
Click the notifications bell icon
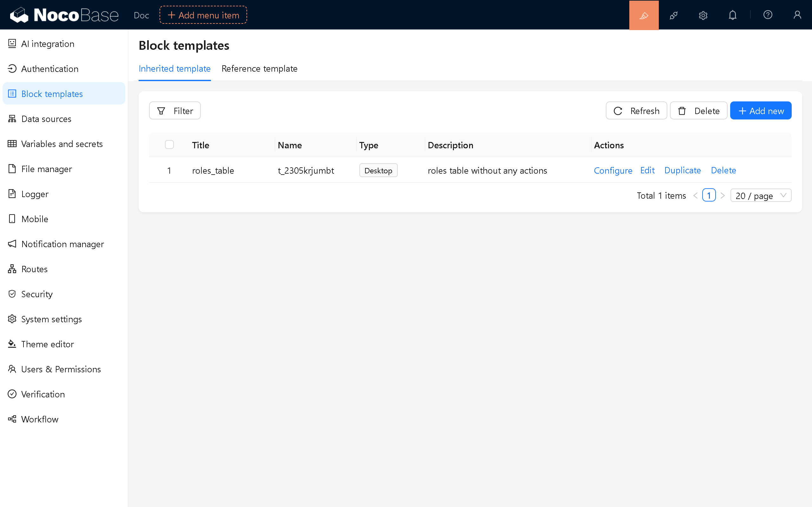732,15
